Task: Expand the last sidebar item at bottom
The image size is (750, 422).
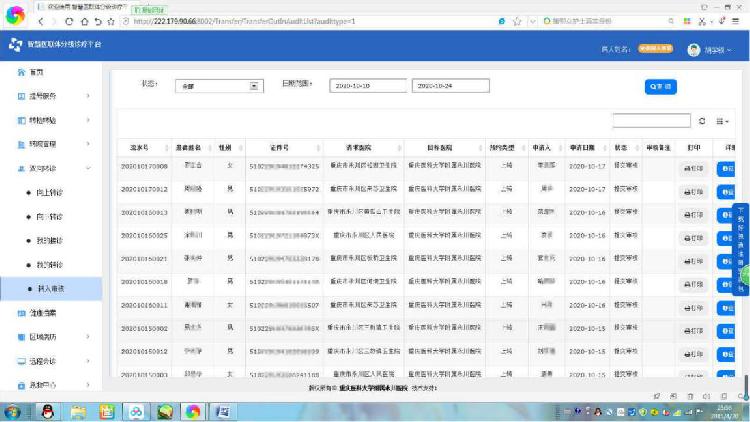Action: (x=51, y=385)
